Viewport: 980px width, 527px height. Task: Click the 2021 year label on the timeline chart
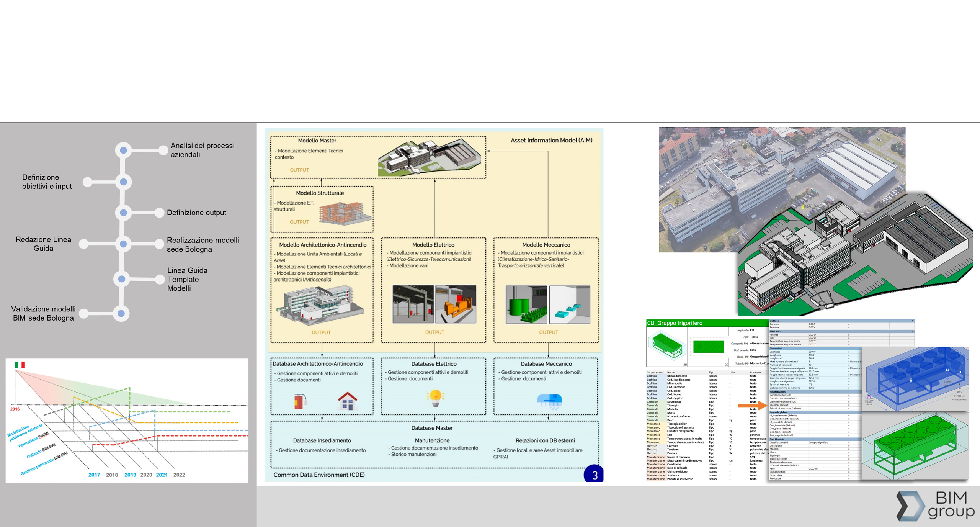(x=162, y=475)
